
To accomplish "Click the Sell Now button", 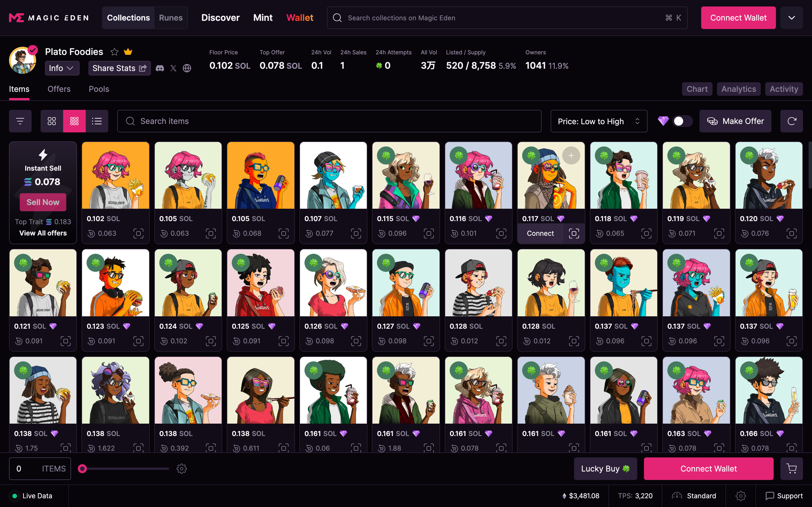I will (x=43, y=202).
